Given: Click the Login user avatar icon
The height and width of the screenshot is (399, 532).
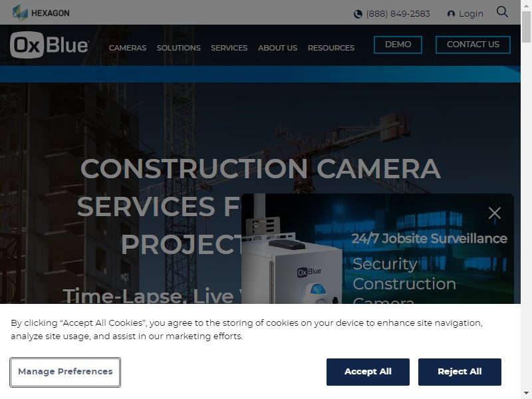Looking at the screenshot, I should 451,14.
